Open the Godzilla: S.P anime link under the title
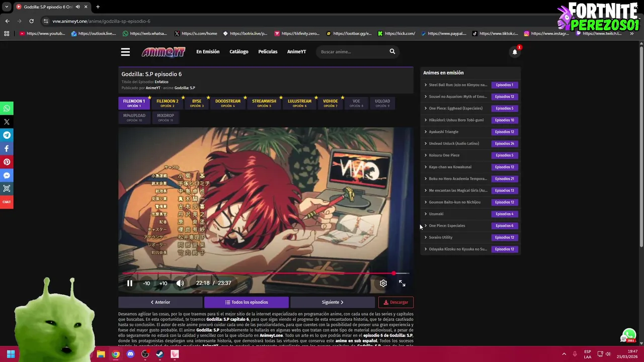The image size is (644, 362). [x=185, y=88]
